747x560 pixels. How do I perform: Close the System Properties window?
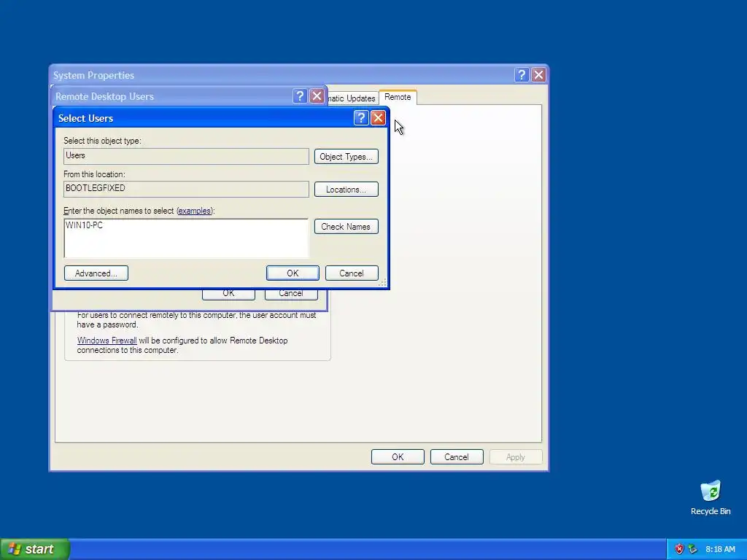539,75
